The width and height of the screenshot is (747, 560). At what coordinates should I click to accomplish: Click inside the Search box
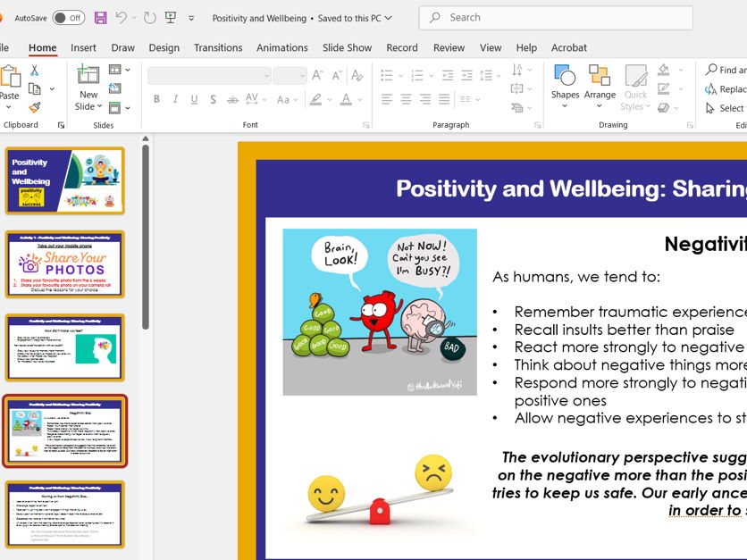click(x=554, y=17)
